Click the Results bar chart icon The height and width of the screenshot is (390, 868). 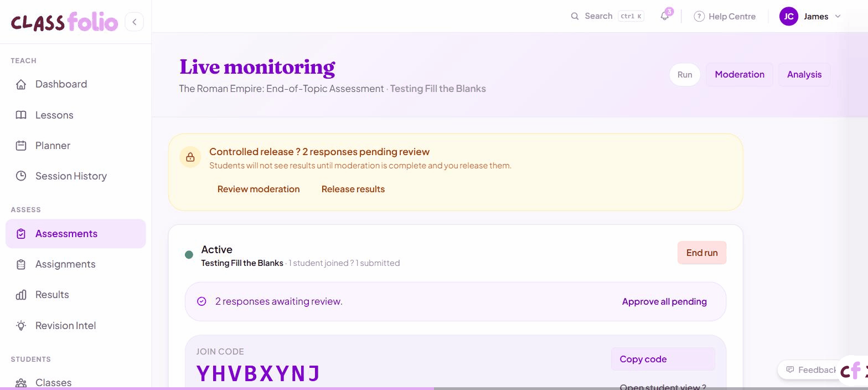point(21,295)
